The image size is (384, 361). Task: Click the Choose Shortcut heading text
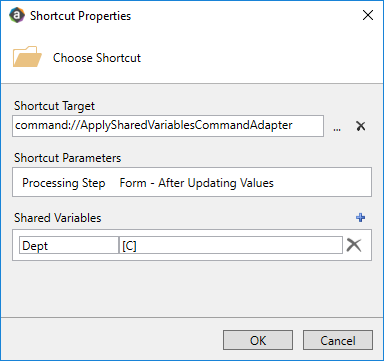[x=97, y=58]
